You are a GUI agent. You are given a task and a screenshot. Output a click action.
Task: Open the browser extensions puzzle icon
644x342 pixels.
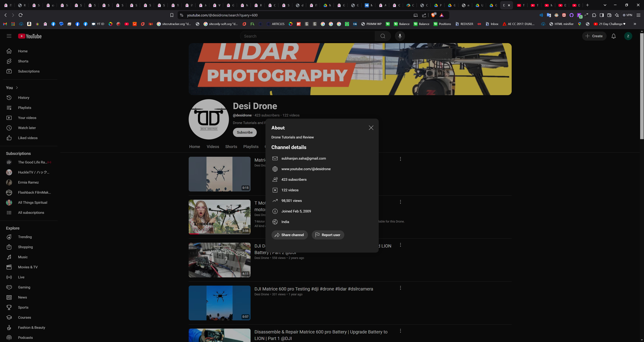(x=594, y=15)
